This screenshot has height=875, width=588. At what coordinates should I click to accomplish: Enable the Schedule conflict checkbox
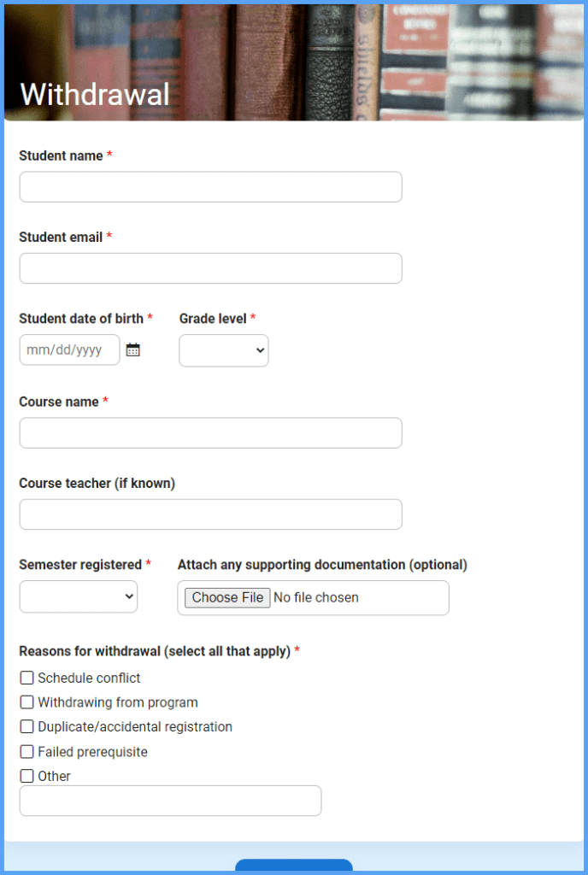tap(26, 678)
